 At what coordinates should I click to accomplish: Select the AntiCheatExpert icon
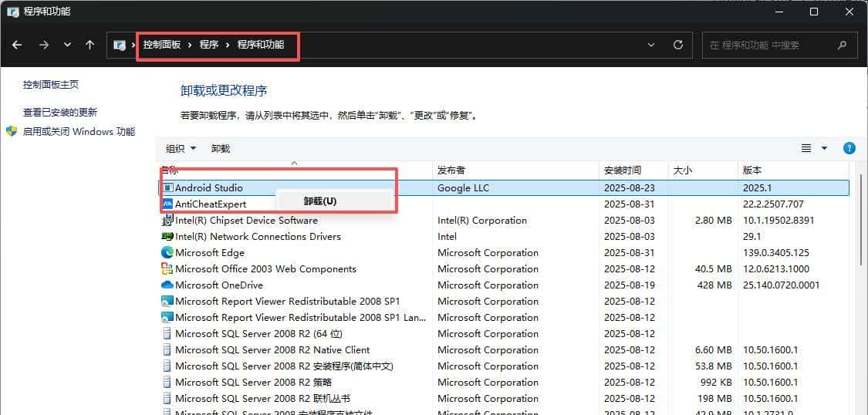point(167,204)
